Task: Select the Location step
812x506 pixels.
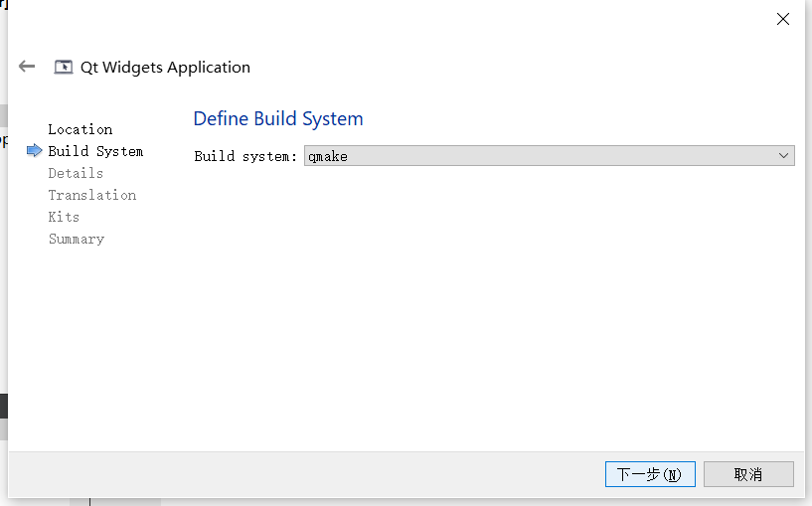Action: (x=81, y=129)
